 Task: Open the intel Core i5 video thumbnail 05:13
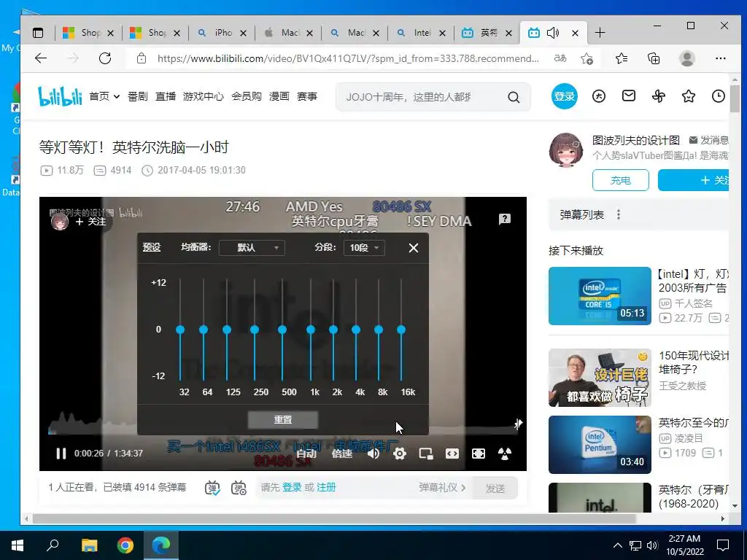[600, 296]
